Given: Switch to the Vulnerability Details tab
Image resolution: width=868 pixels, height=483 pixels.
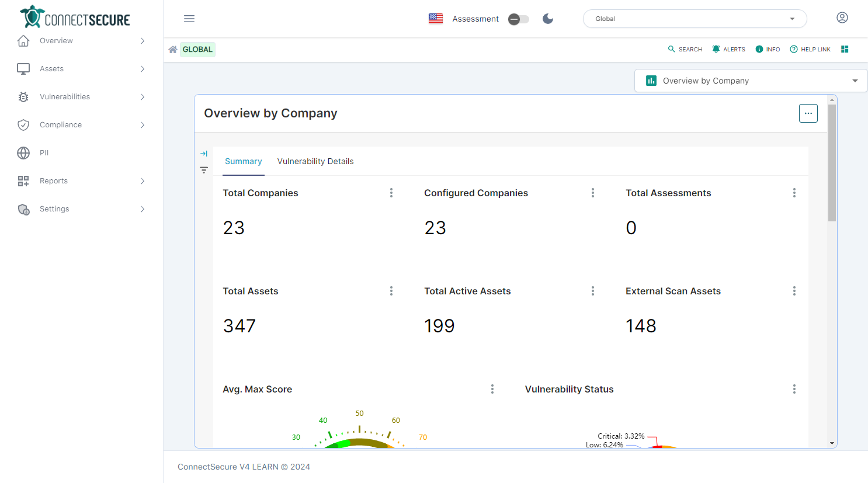Looking at the screenshot, I should pyautogui.click(x=315, y=161).
